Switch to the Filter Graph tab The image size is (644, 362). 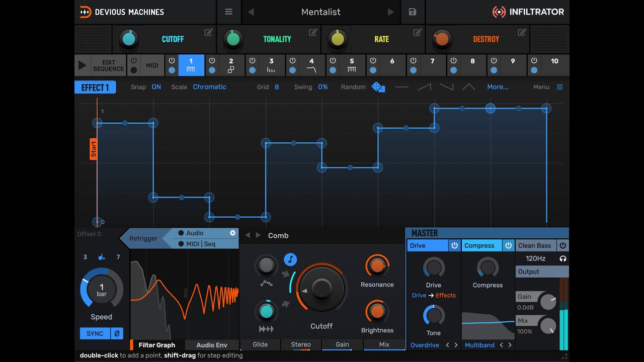(157, 345)
